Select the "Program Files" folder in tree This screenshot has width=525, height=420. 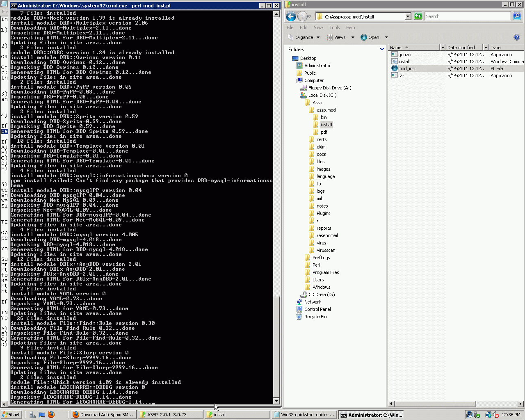[326, 272]
